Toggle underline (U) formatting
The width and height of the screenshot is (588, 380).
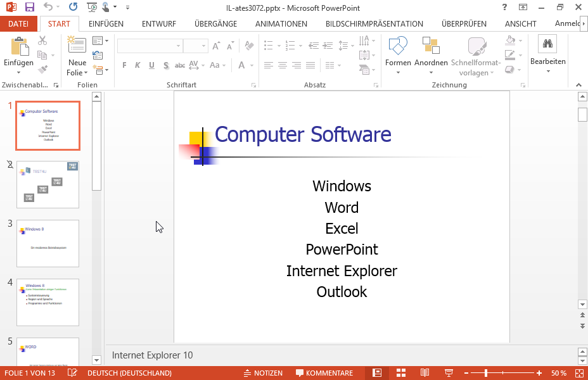tap(151, 65)
